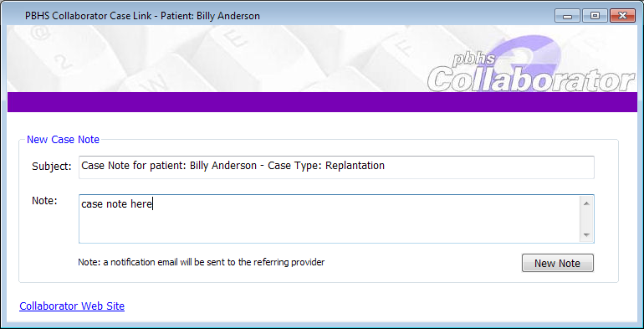
Task: Place cursor in the Note text area
Action: pos(329,218)
